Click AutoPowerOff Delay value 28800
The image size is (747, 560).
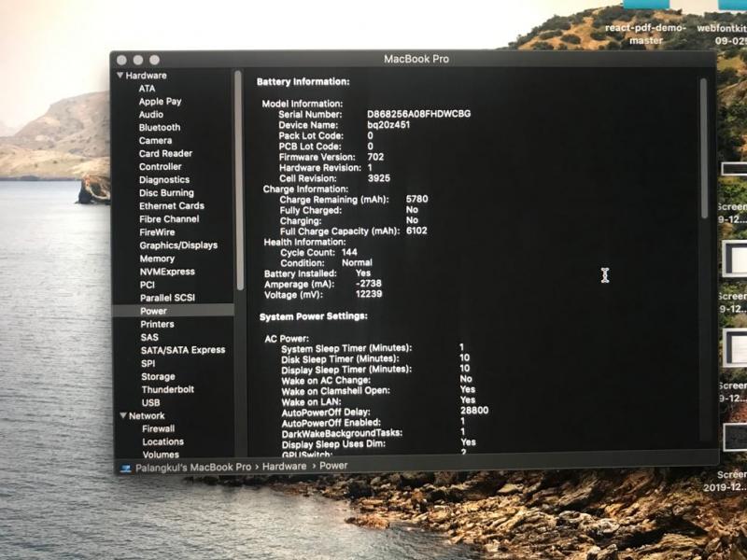point(474,410)
